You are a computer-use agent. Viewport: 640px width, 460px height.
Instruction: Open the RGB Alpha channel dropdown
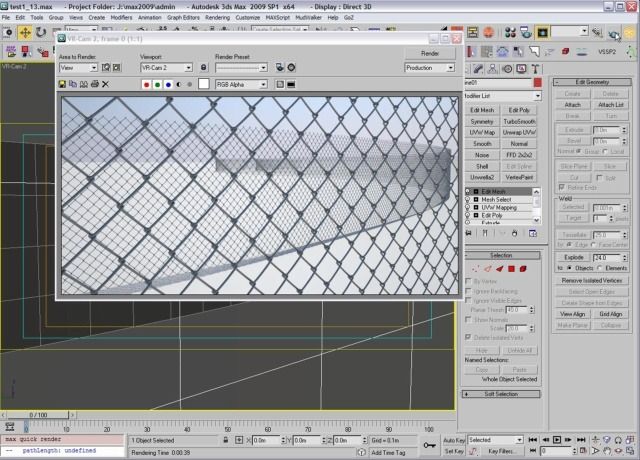tap(241, 84)
